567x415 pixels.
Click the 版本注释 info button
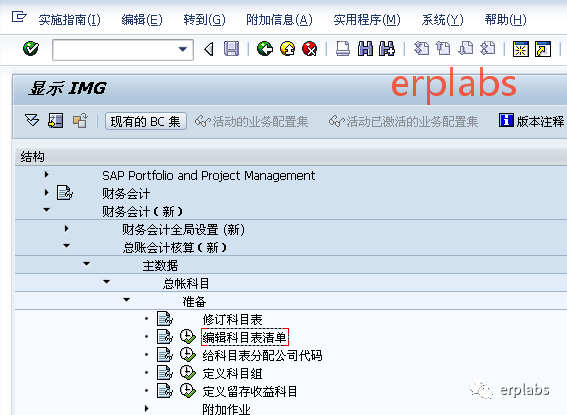[x=531, y=121]
